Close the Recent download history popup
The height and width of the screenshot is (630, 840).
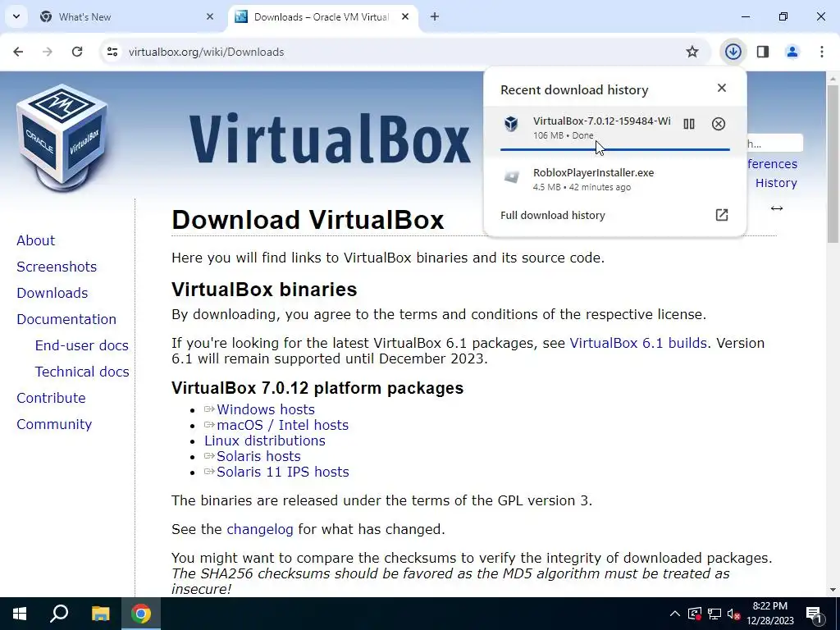722,88
